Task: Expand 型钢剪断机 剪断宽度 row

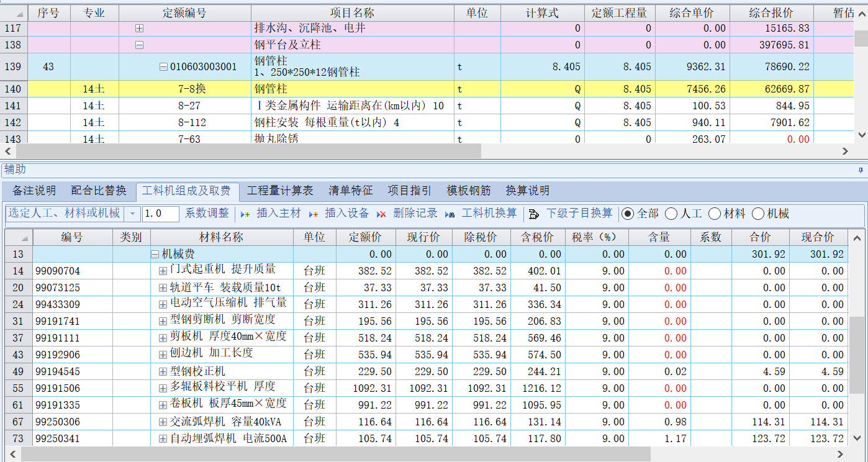Action: point(163,321)
